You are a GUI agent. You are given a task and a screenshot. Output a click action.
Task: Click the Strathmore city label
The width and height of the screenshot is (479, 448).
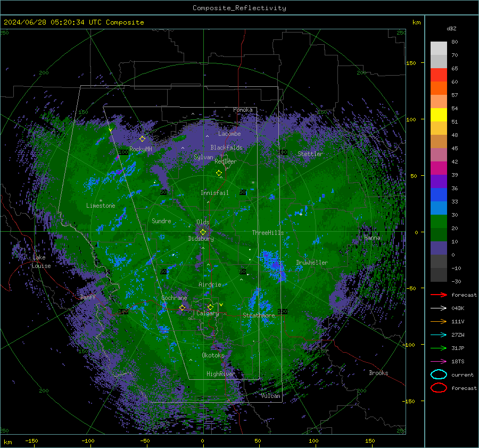[x=259, y=315]
